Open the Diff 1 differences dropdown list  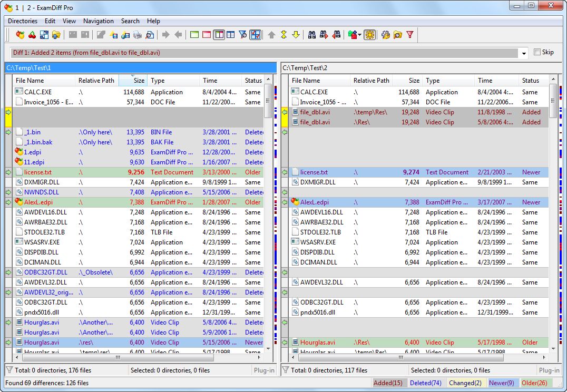524,53
